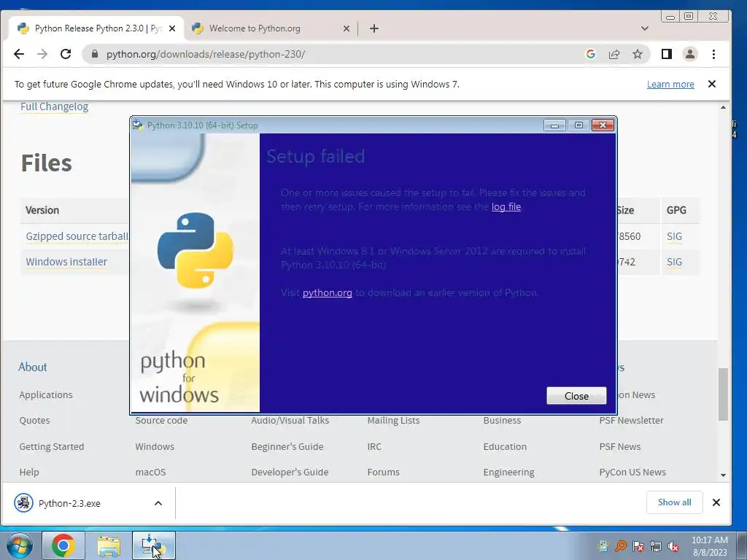Open Chrome from the taskbar
This screenshot has height=560, width=747.
coord(63,545)
